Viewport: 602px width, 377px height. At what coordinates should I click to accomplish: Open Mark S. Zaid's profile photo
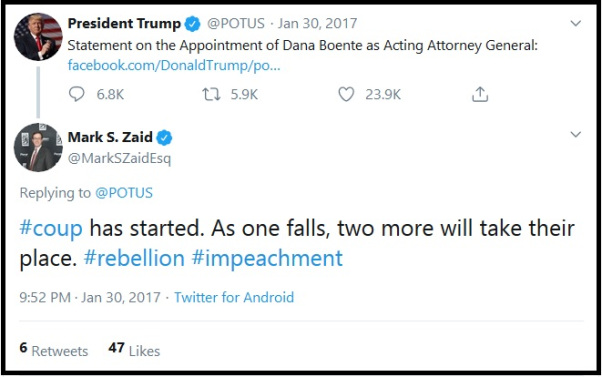[x=38, y=147]
